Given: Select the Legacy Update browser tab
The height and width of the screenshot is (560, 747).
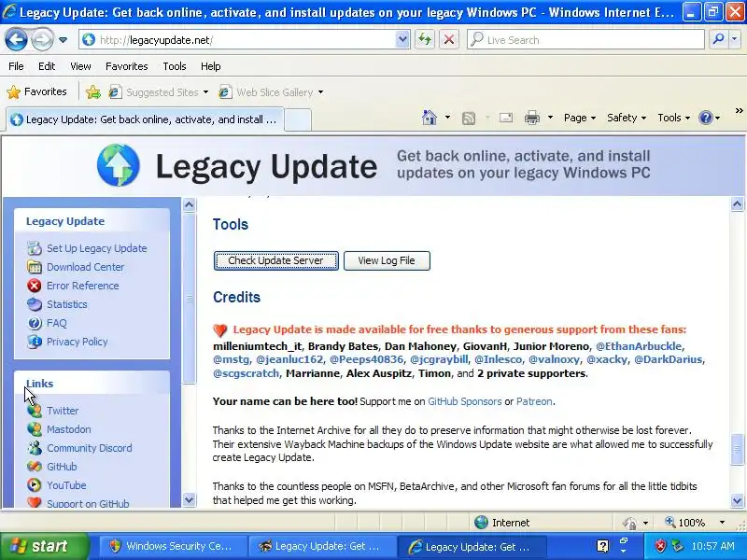Looking at the screenshot, I should (145, 119).
